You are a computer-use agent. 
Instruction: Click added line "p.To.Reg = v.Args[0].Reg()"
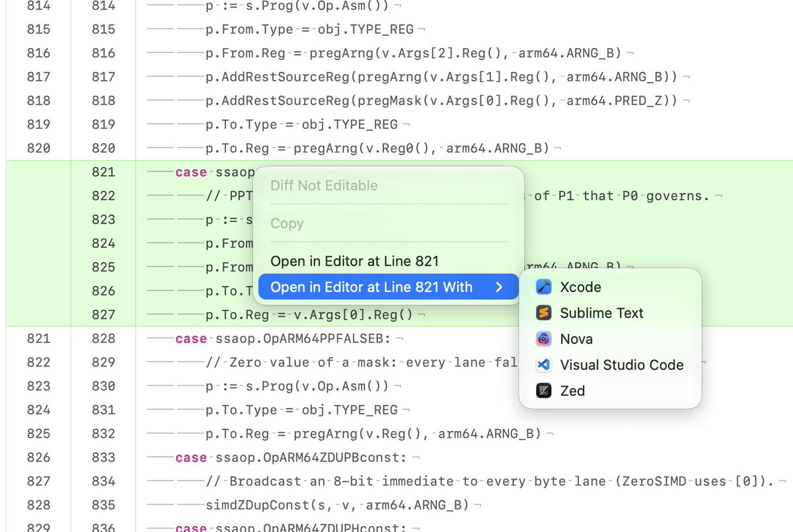309,315
